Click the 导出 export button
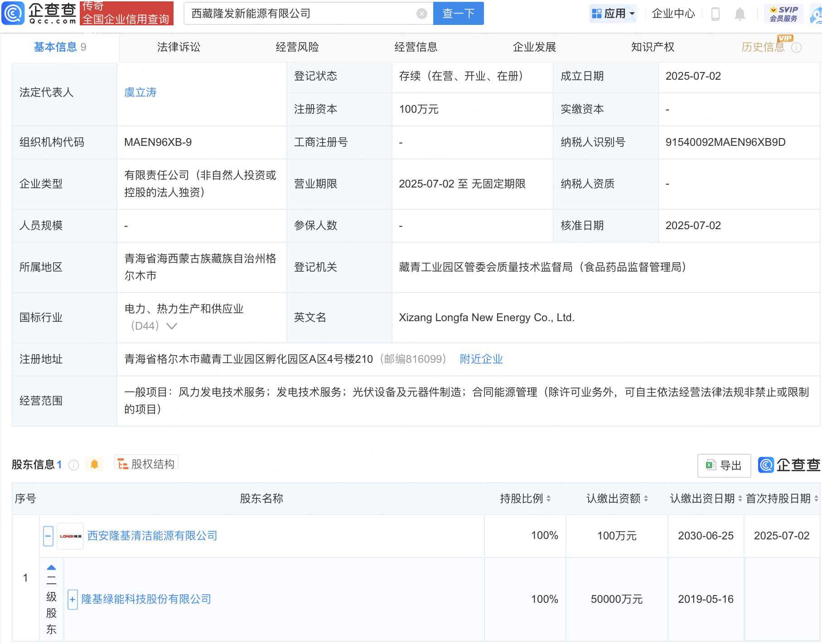 click(724, 466)
